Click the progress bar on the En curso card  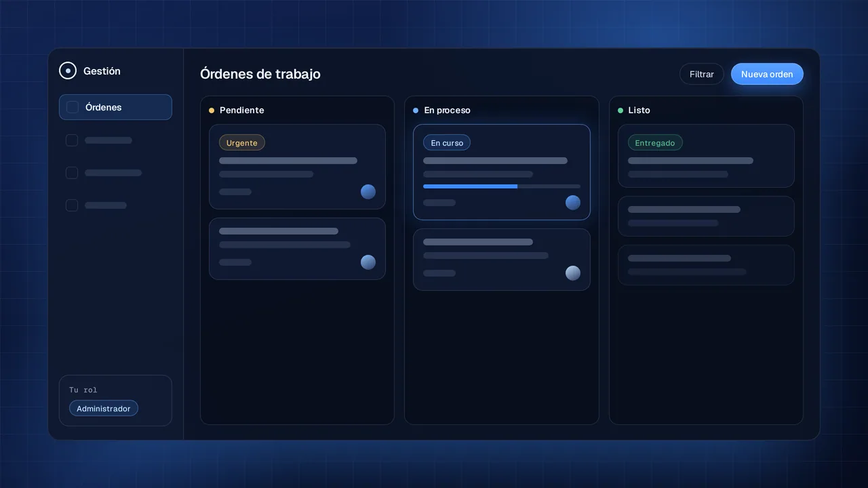point(502,186)
